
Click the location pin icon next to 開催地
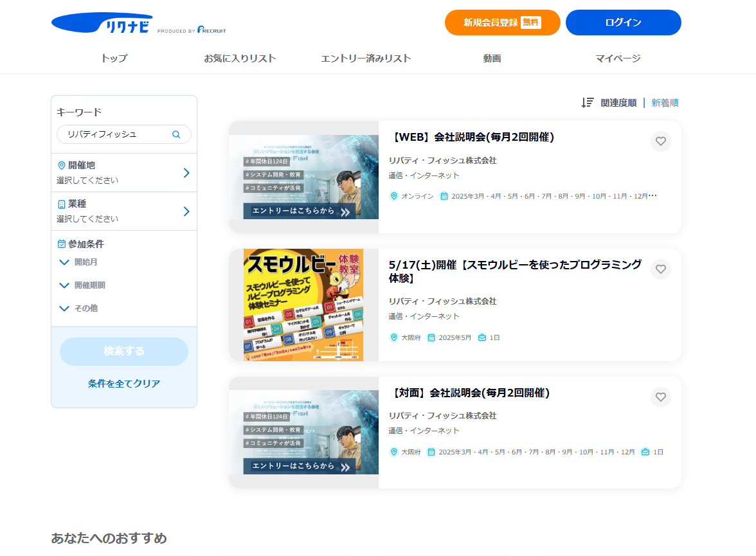coord(62,165)
